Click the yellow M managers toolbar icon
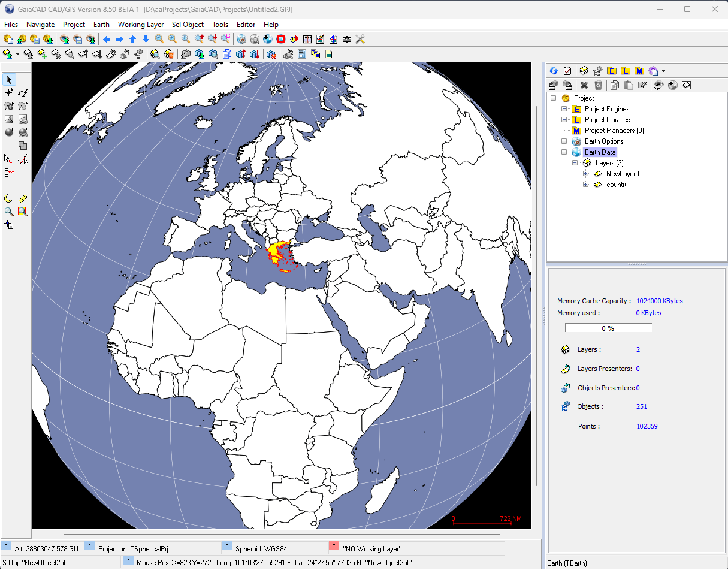This screenshot has height=570, width=728. (x=639, y=71)
